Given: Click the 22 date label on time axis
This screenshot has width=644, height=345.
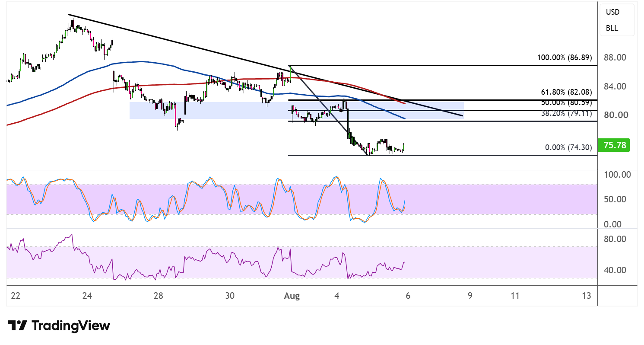Looking at the screenshot, I should [x=16, y=296].
